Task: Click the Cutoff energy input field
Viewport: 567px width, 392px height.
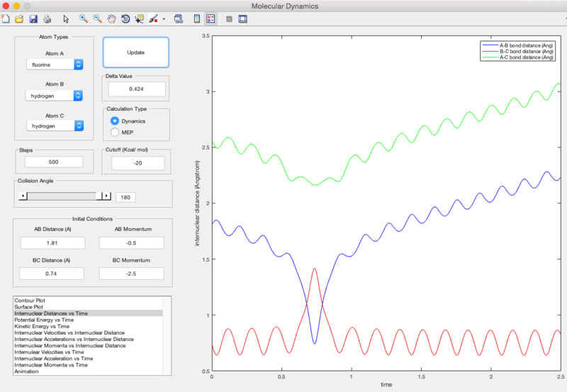Action: coord(137,163)
